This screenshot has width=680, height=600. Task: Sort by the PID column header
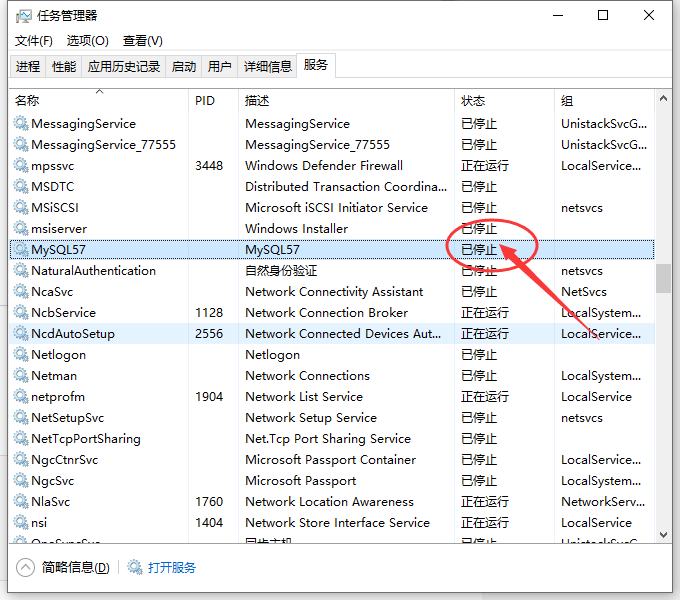coord(213,101)
